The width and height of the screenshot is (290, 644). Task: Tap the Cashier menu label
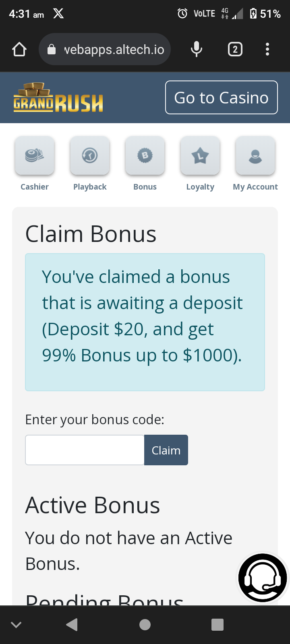pos(35,187)
